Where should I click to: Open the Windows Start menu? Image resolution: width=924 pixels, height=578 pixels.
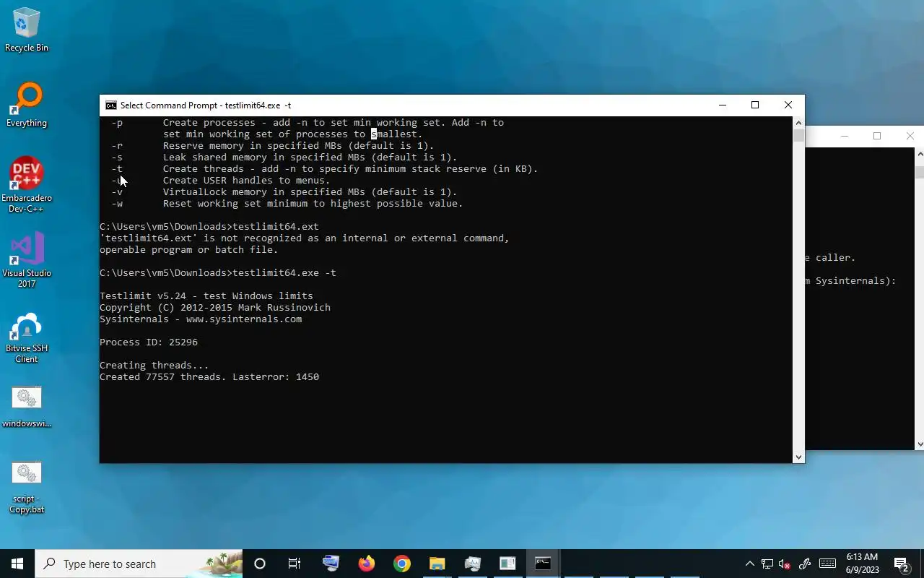tap(17, 564)
